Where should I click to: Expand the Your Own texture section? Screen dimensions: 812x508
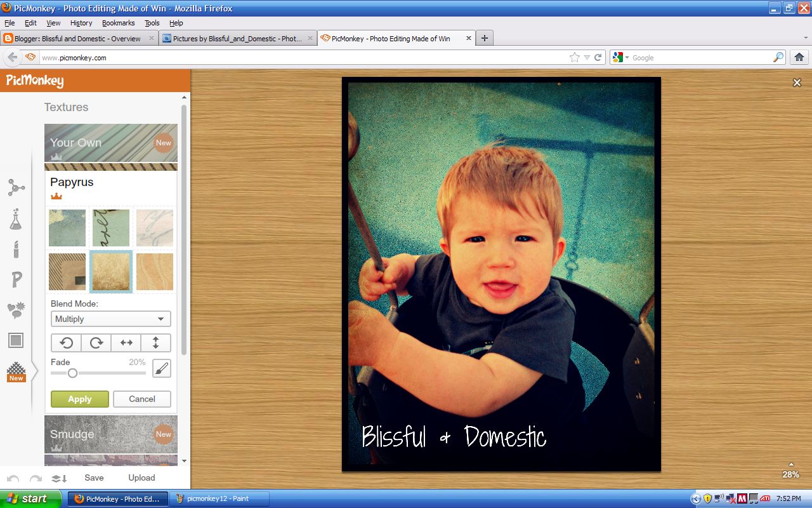click(x=111, y=143)
